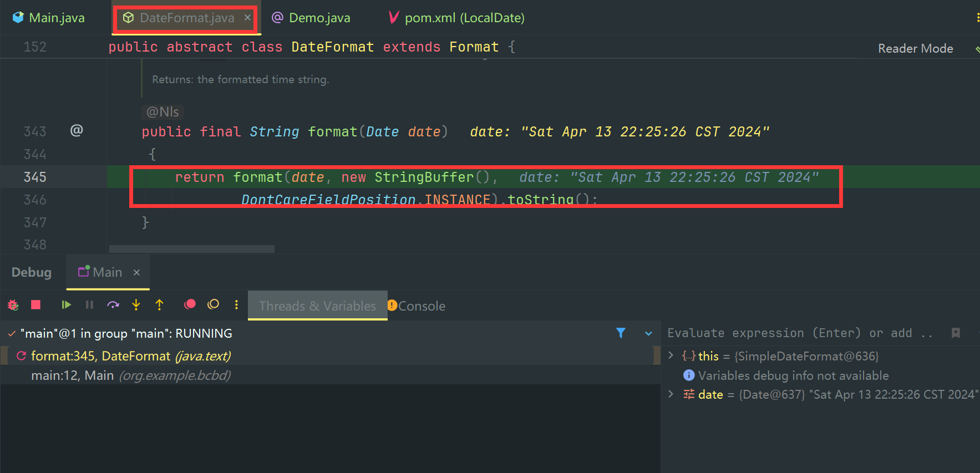The image size is (980, 473).
Task: Click the Rerun debug bug icon
Action: coord(13,304)
